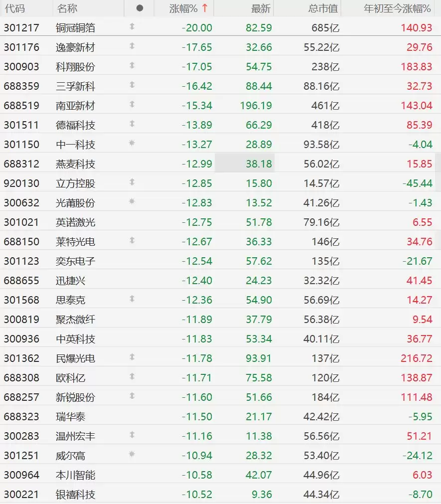
Task: Click the marker icon beside 德福科技
Action: (132, 124)
